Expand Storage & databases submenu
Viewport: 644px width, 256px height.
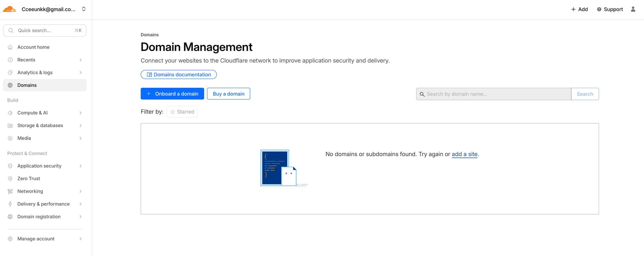click(80, 125)
